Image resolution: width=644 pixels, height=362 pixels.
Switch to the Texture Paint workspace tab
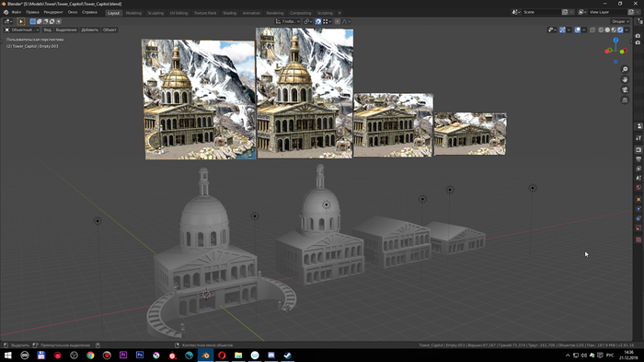[x=205, y=13]
